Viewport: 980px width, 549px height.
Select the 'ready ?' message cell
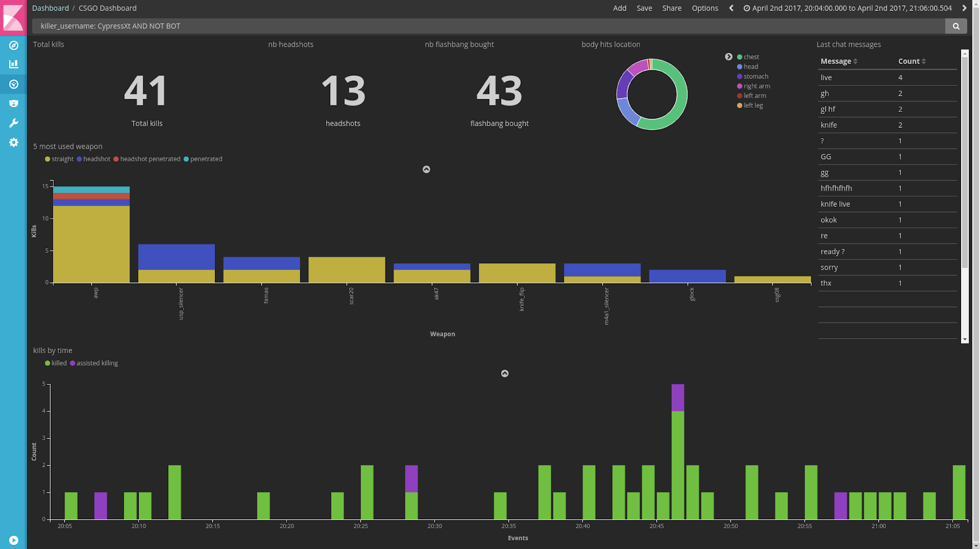pos(833,252)
